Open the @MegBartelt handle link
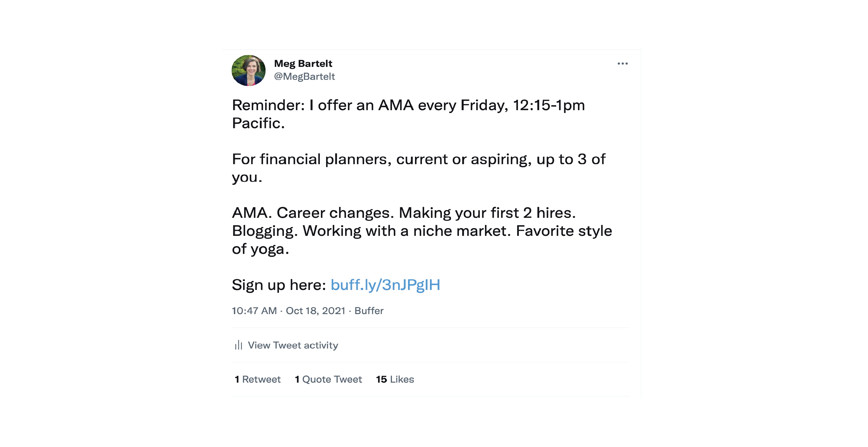This screenshot has height=447, width=868. (x=304, y=76)
